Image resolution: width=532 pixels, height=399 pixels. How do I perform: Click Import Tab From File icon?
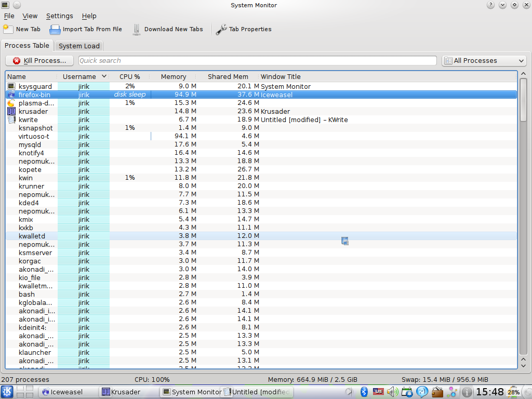coord(55,29)
